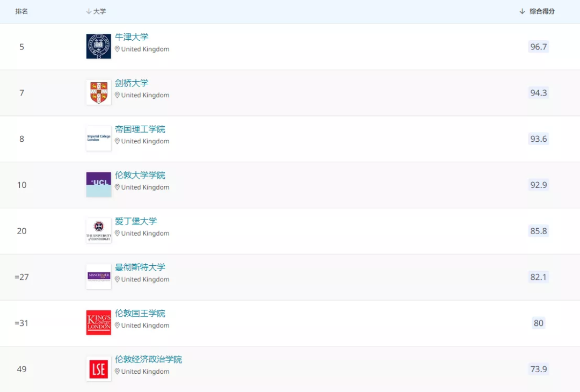The height and width of the screenshot is (392, 580).
Task: Click rank number 10
Action: (x=22, y=185)
